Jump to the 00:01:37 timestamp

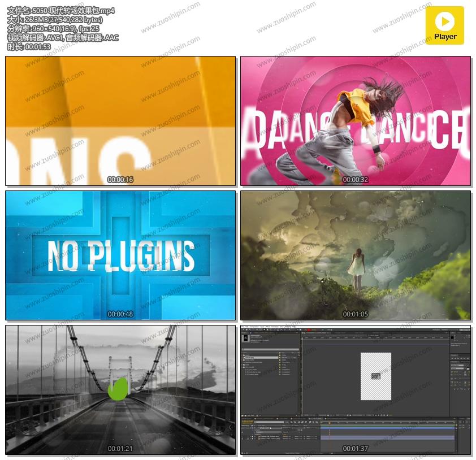point(355,449)
